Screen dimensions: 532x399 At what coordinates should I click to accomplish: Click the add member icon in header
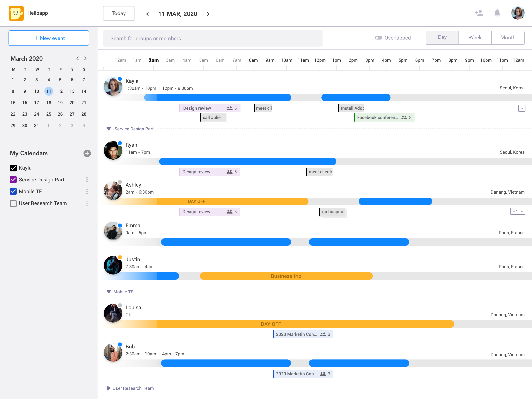479,13
